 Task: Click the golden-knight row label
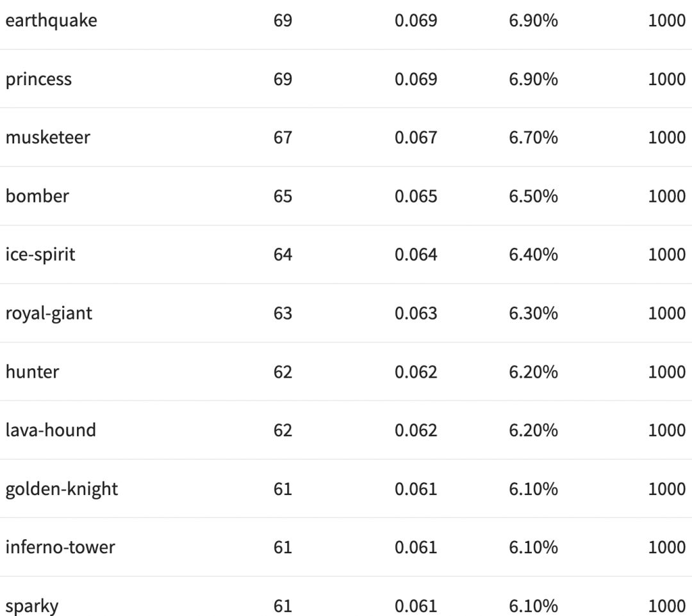point(62,489)
